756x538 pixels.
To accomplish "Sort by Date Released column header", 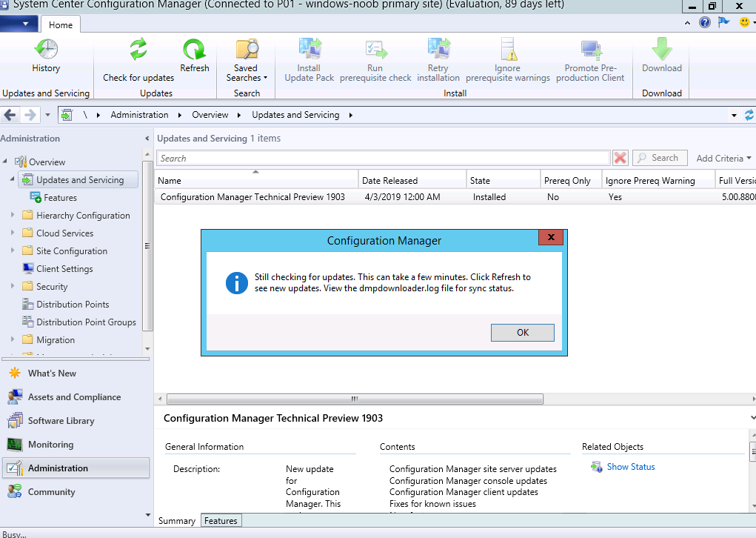I will coord(412,181).
